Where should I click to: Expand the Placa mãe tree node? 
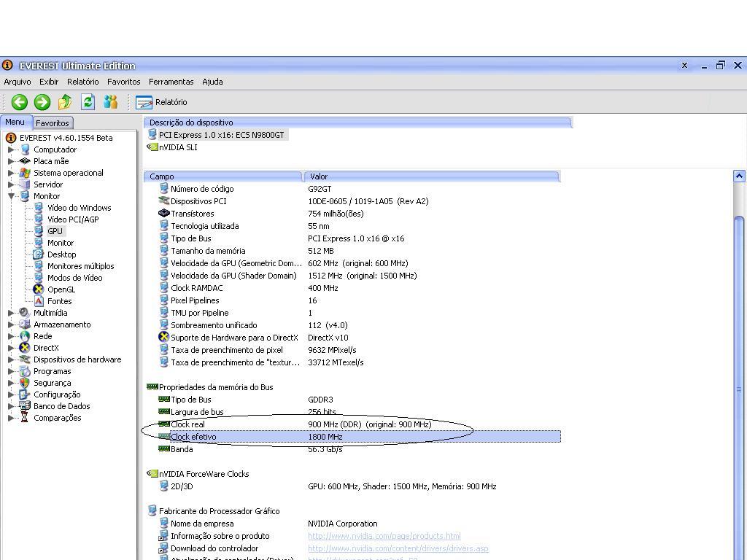pyautogui.click(x=11, y=161)
